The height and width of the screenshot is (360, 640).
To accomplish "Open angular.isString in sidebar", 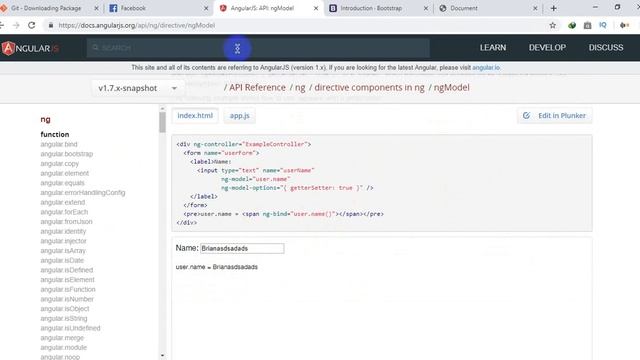I will tap(64, 319).
